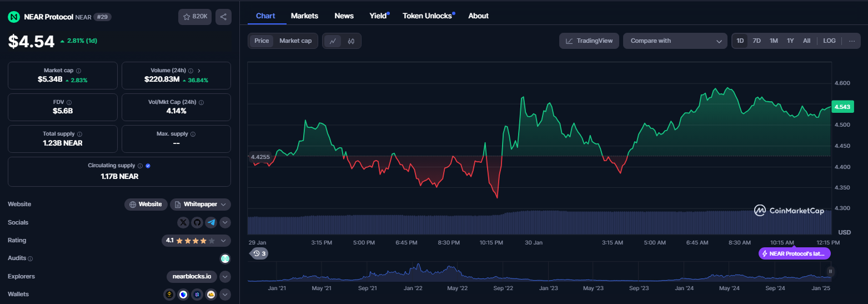Switch to the Chart tab
This screenshot has width=868, height=304.
(x=265, y=16)
